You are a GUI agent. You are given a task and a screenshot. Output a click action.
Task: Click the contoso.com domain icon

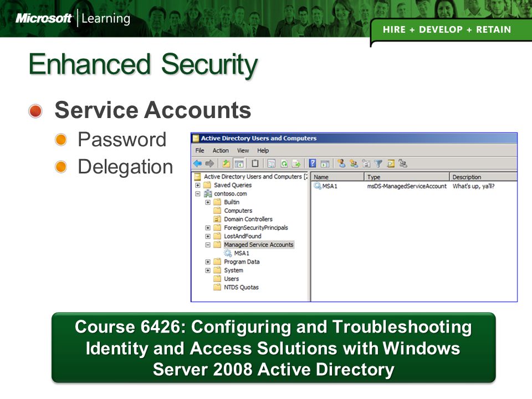pyautogui.click(x=208, y=194)
